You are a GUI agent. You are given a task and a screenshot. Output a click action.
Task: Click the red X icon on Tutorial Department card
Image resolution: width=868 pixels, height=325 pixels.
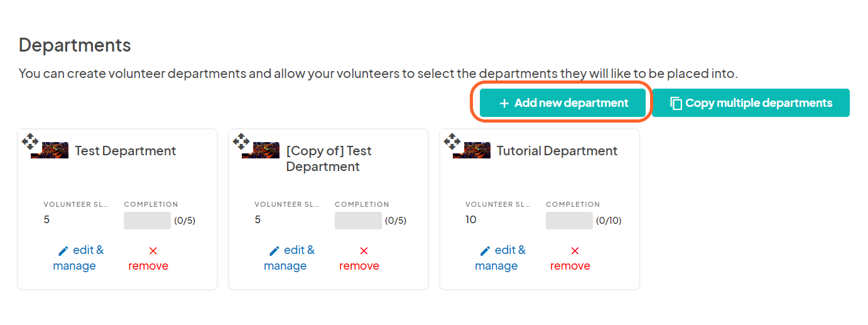[x=575, y=251]
